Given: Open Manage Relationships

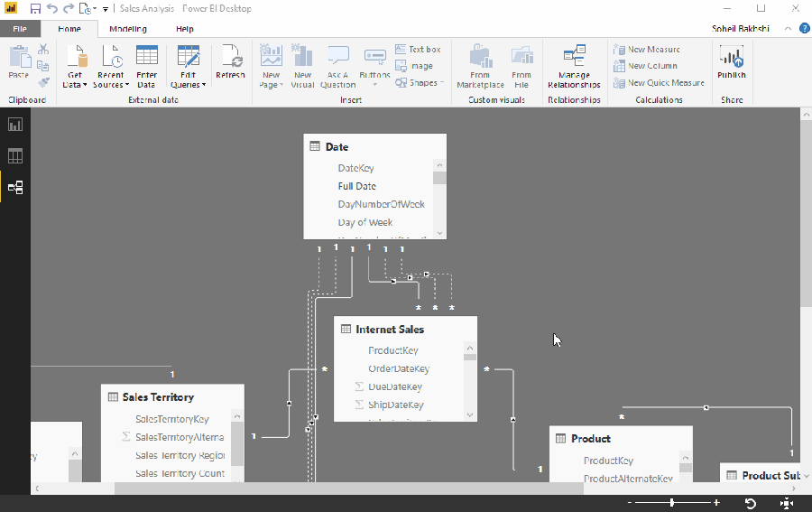Looking at the screenshot, I should (x=574, y=66).
